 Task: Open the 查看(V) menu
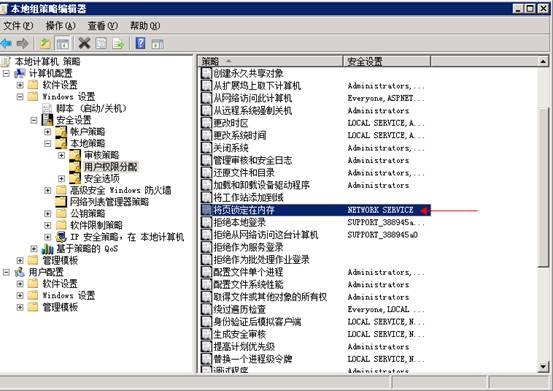(x=103, y=26)
